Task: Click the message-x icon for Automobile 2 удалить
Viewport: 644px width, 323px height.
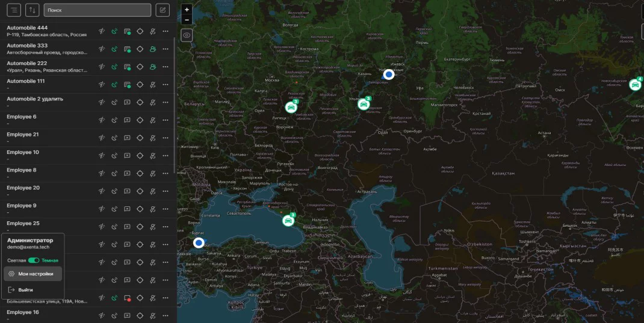Action: tap(128, 102)
